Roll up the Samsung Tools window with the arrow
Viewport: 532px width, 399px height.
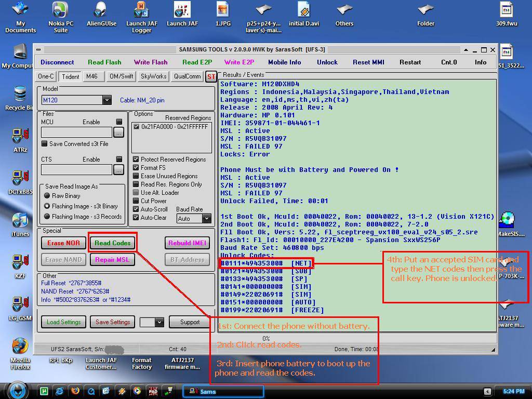point(466,50)
